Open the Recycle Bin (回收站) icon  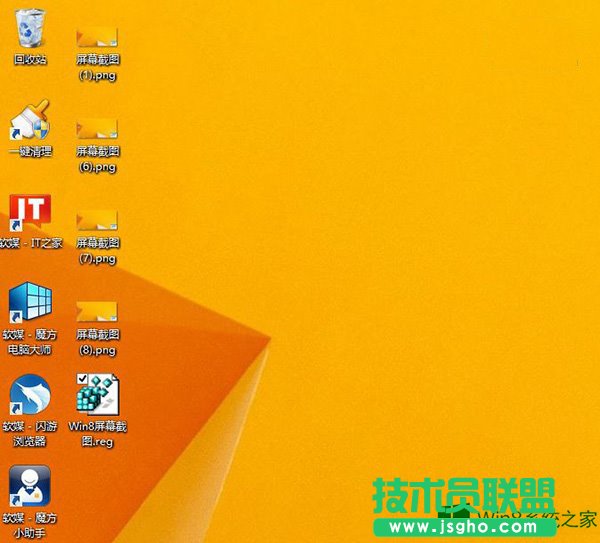point(30,28)
